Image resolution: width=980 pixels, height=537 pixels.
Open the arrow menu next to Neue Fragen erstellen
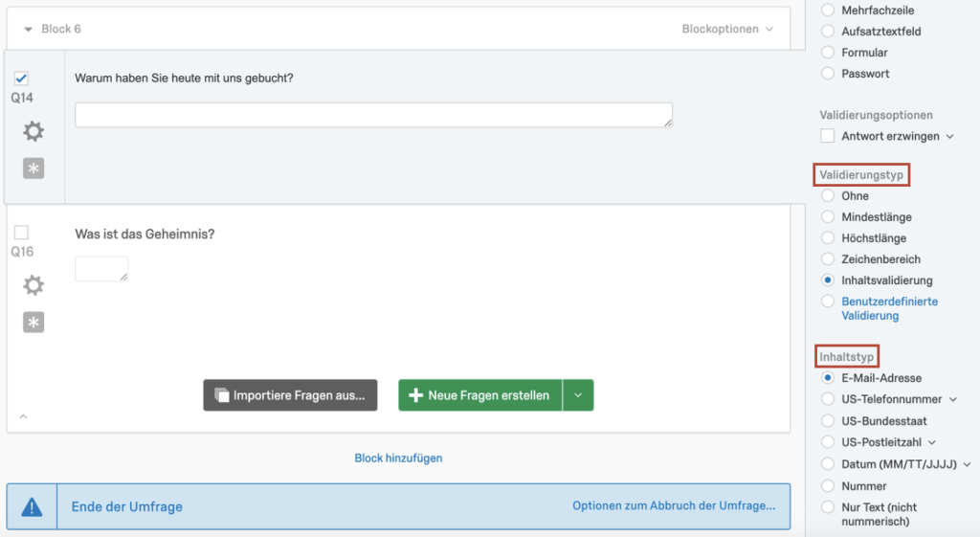[578, 395]
